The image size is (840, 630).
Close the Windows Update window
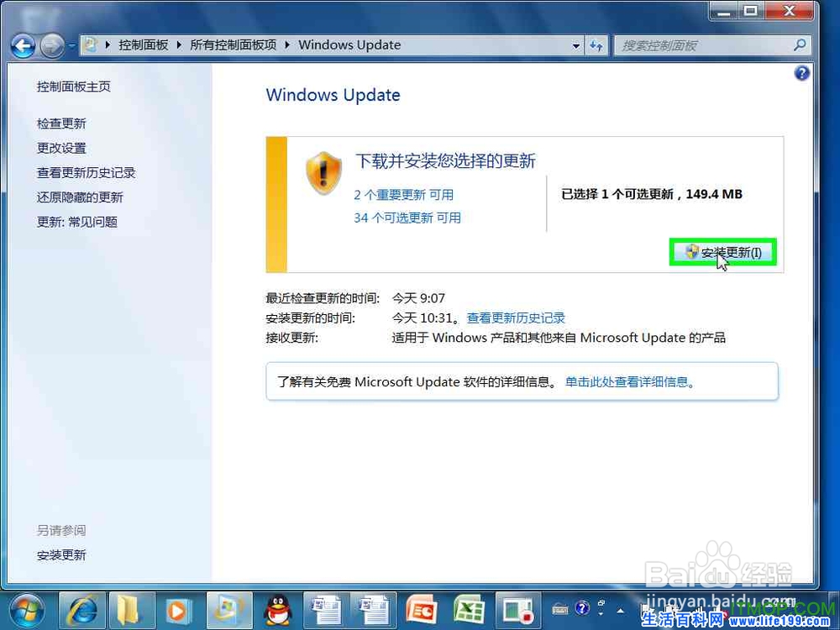pyautogui.click(x=789, y=11)
